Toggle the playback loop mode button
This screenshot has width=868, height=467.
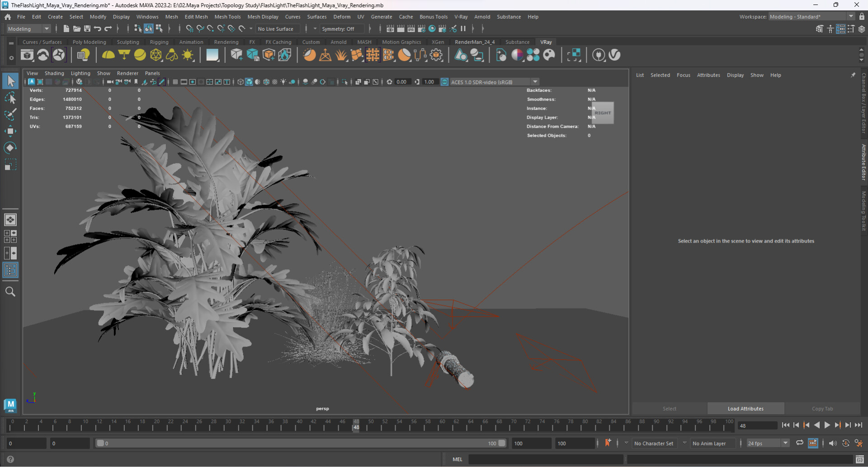tap(799, 443)
